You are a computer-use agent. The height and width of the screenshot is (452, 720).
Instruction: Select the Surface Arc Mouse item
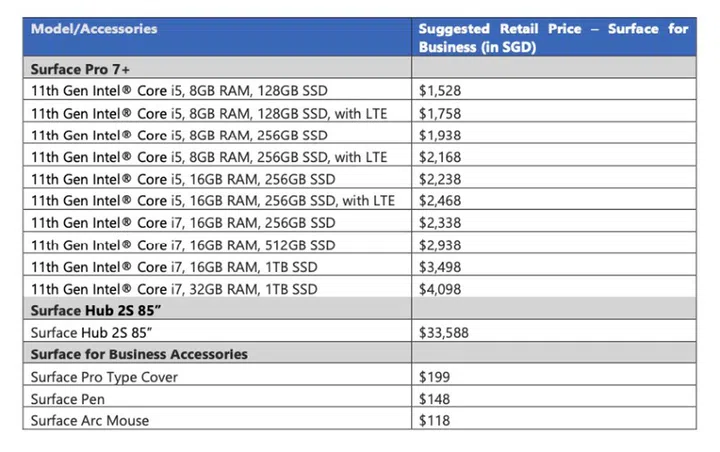[x=90, y=421]
